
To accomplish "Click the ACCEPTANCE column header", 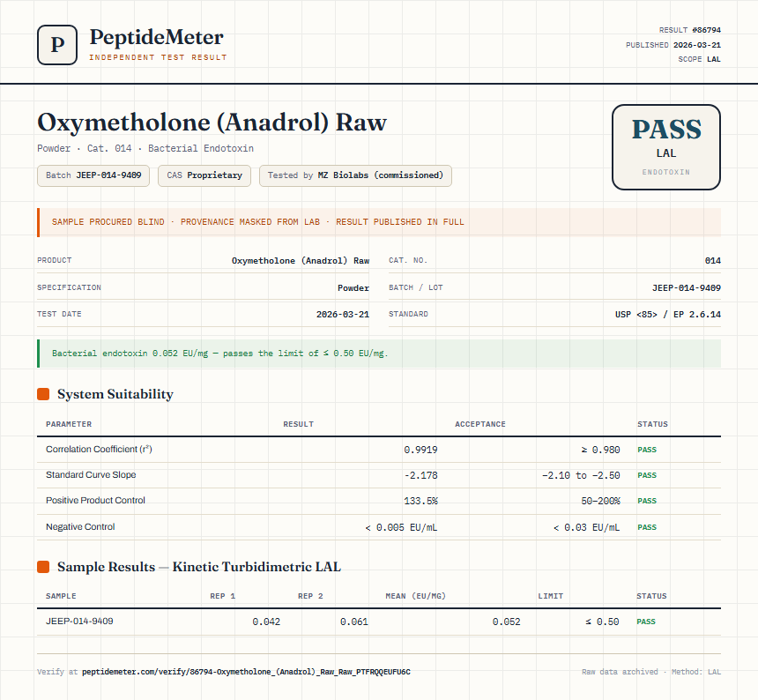I will tap(480, 424).
